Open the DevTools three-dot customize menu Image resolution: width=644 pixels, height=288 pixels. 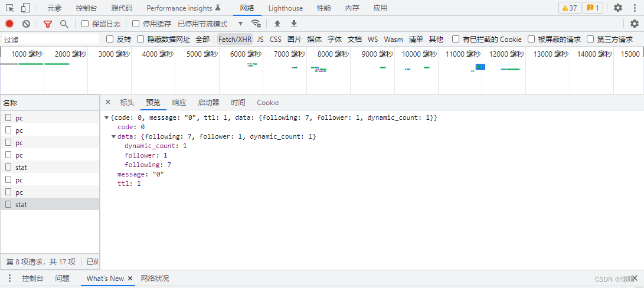(x=635, y=8)
